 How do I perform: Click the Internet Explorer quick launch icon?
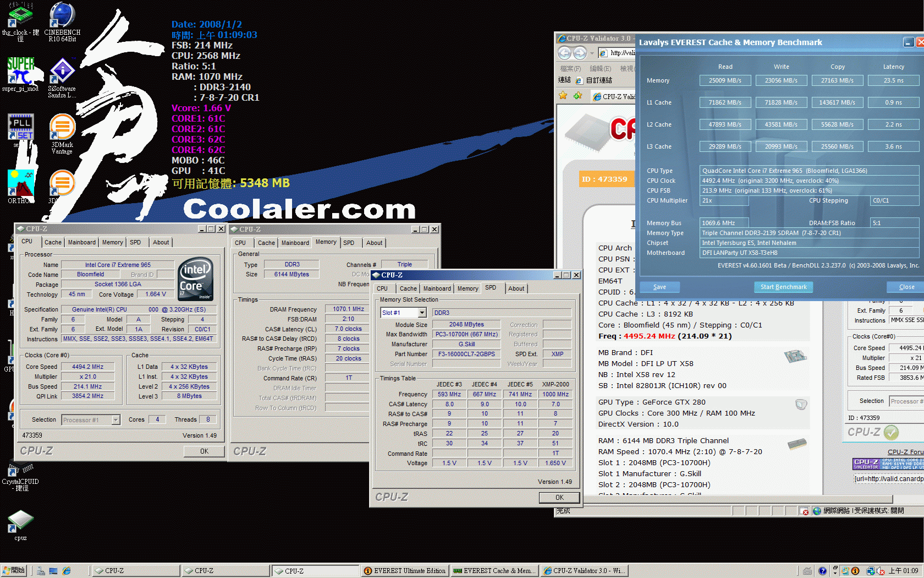pyautogui.click(x=67, y=571)
